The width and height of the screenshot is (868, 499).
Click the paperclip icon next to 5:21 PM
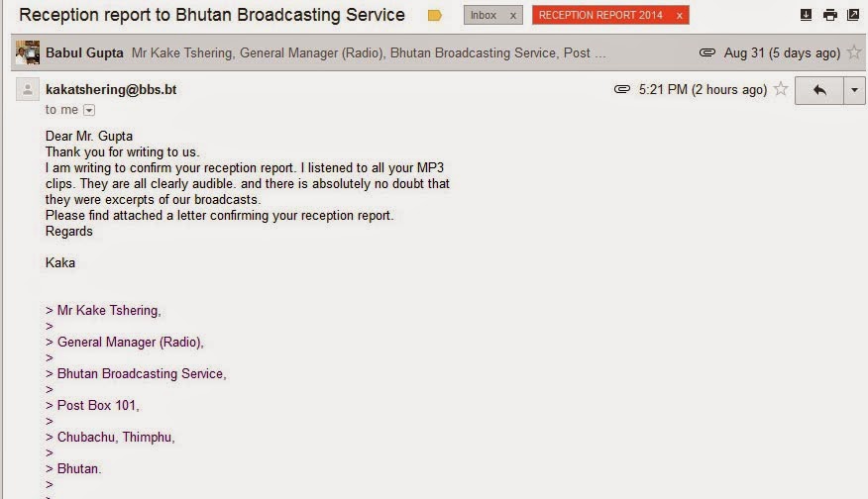(x=622, y=89)
